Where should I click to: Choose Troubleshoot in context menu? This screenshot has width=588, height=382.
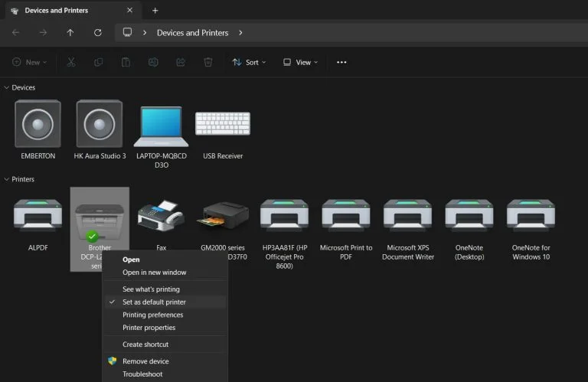[x=165, y=374]
